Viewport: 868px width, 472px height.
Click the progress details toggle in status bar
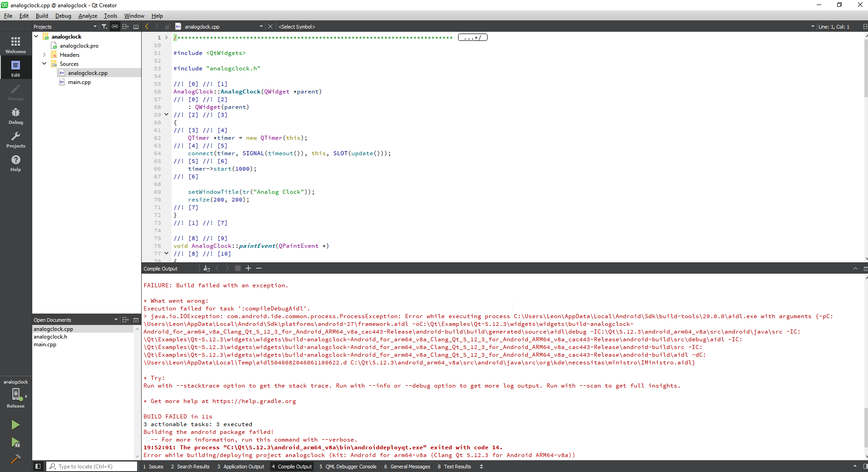(855, 467)
